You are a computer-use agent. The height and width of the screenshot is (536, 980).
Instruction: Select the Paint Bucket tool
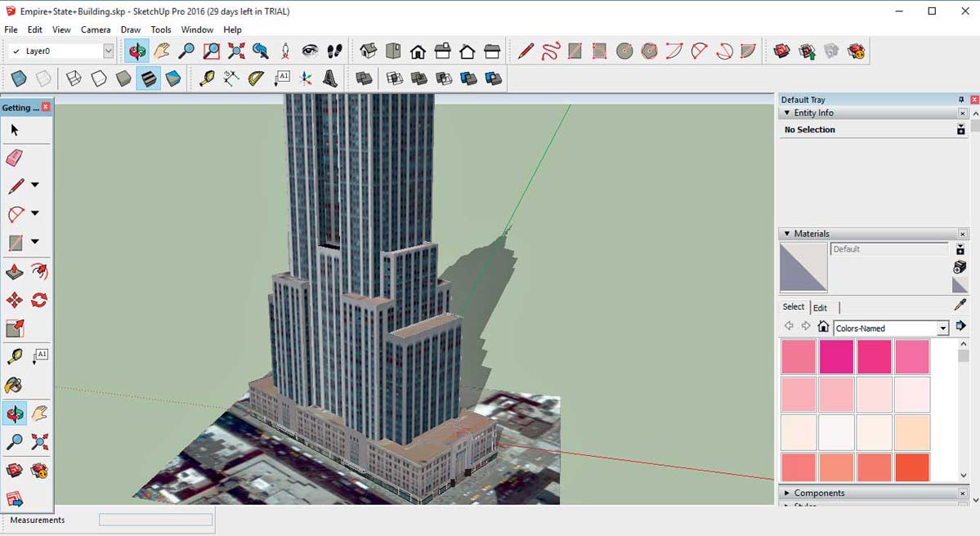[14, 386]
